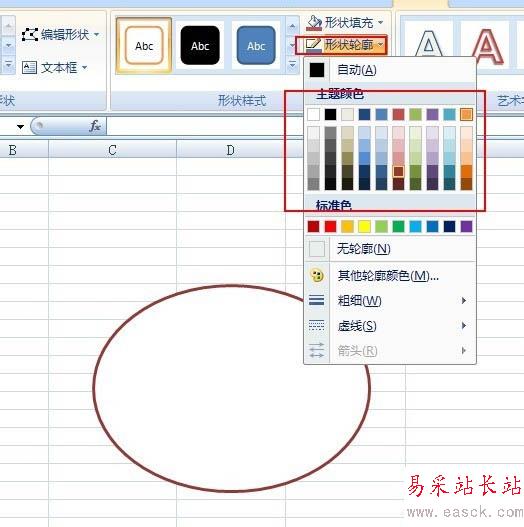
Task: Click inside the formula bar input
Action: [205, 126]
